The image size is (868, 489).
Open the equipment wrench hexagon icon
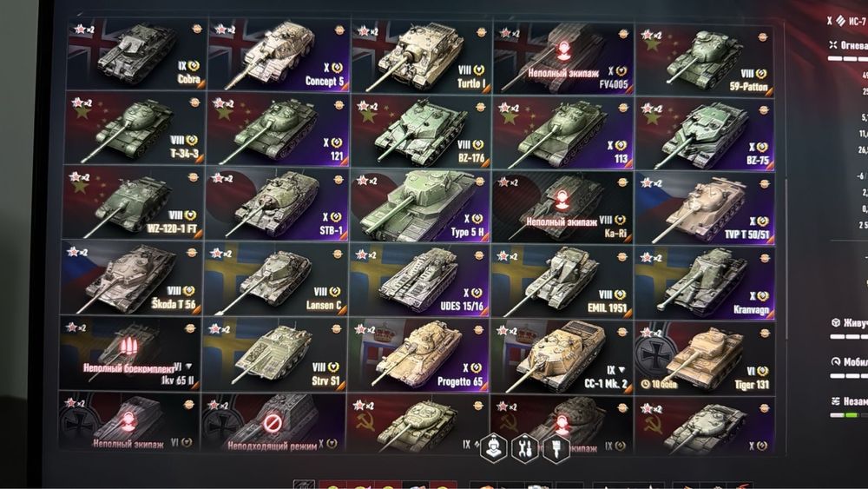click(x=525, y=447)
